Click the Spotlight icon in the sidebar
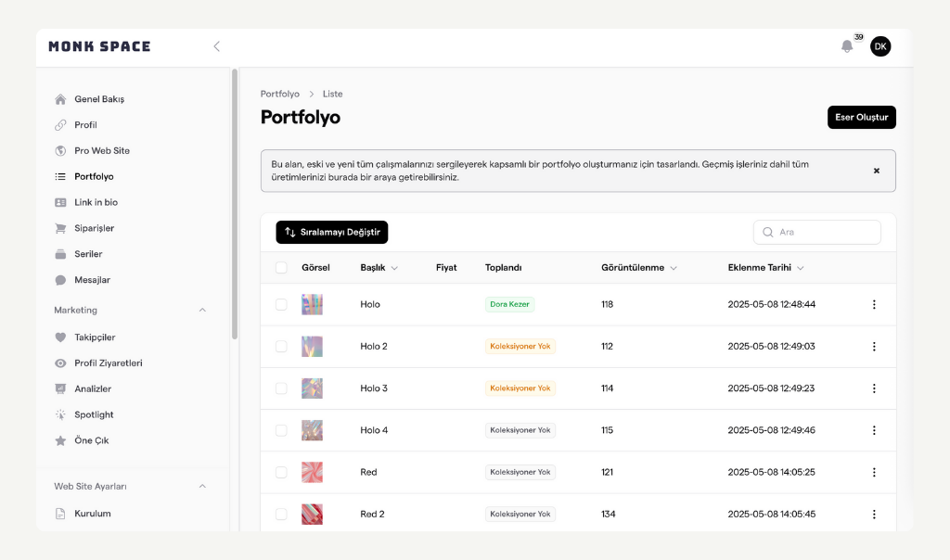The height and width of the screenshot is (560, 950). coord(60,415)
